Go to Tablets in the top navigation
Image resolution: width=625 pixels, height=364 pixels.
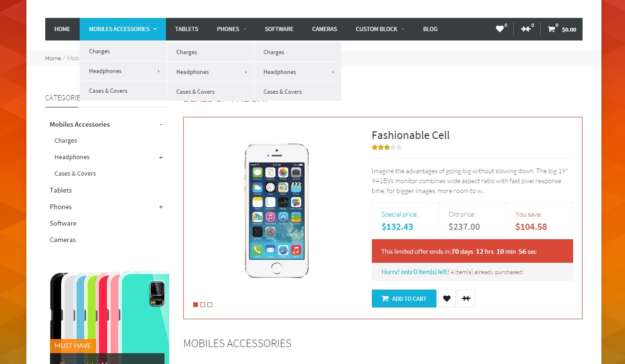click(x=187, y=29)
